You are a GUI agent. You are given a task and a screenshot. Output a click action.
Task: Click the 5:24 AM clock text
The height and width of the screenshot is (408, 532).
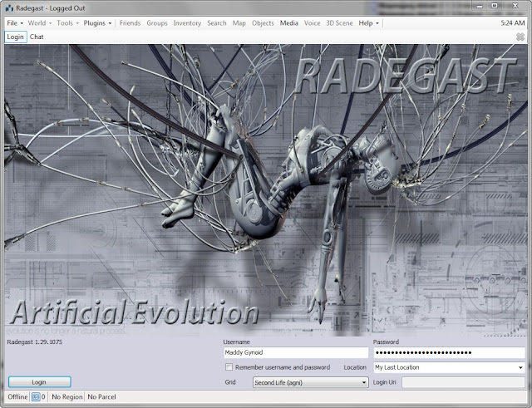tap(513, 23)
